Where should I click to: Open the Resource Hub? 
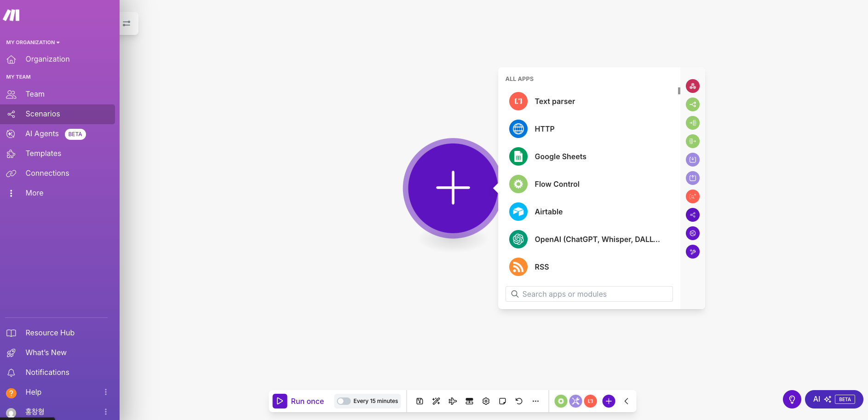[57, 333]
